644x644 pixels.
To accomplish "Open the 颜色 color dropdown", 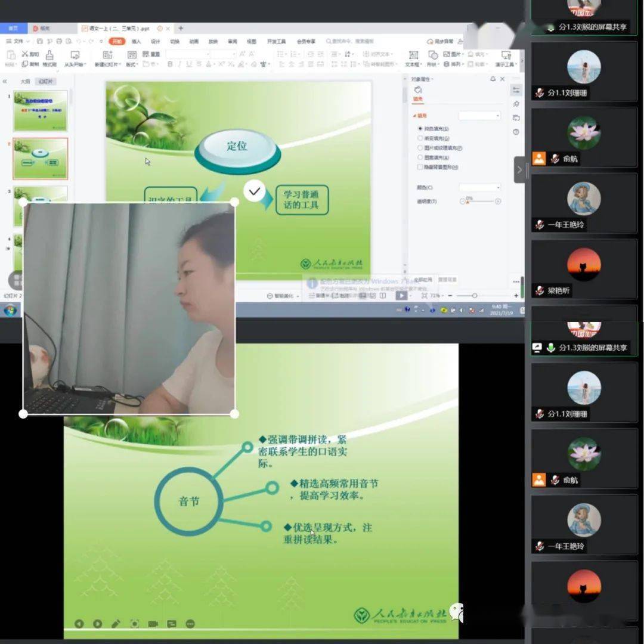I will pos(479,187).
